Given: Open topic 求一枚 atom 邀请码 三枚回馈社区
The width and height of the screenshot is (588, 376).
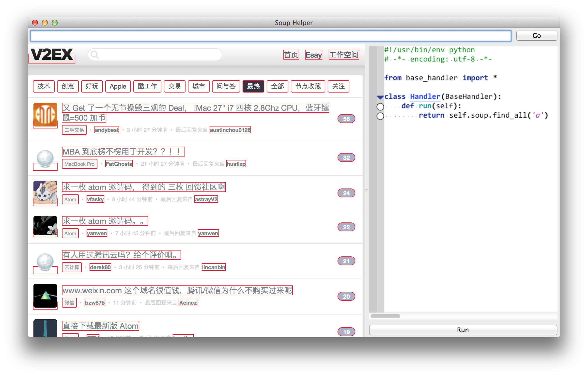Looking at the screenshot, I should click(x=144, y=187).
